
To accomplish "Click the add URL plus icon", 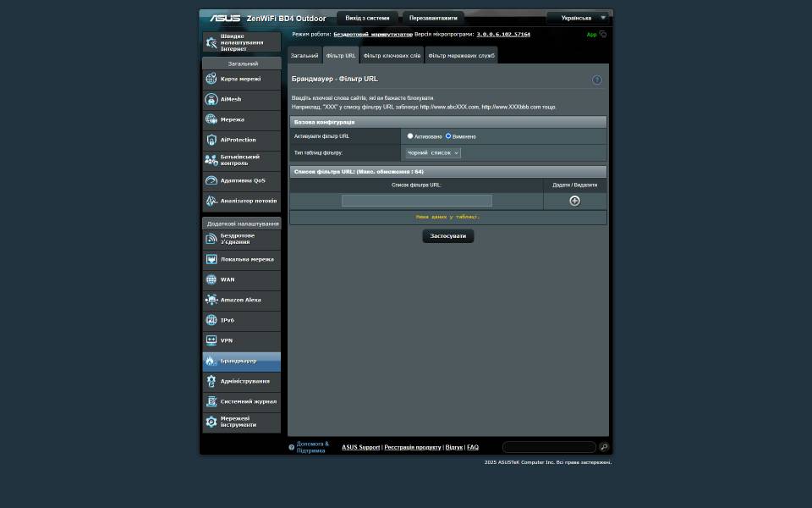I will [574, 201].
